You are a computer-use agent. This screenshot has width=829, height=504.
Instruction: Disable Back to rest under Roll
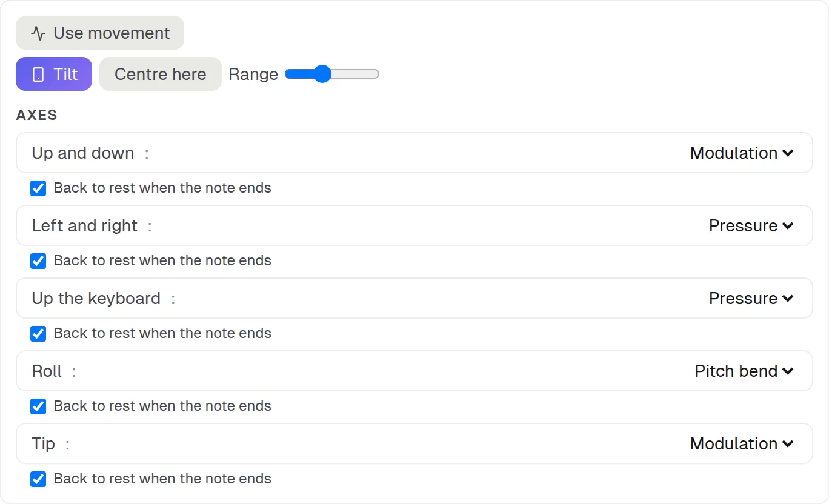click(38, 406)
